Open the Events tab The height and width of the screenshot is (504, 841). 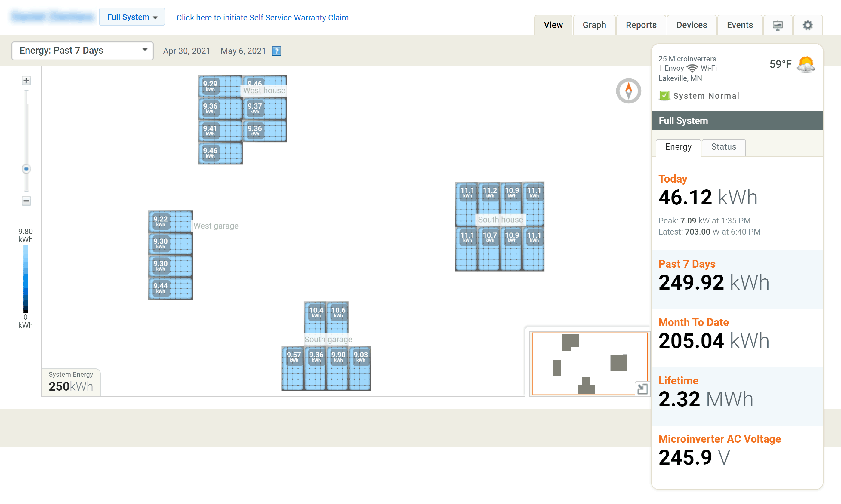(x=740, y=25)
